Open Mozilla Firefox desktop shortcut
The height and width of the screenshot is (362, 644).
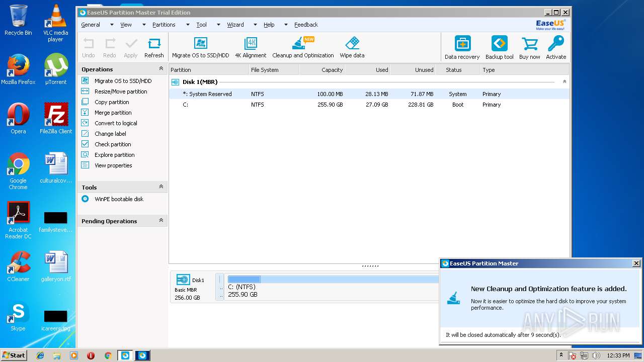[18, 69]
